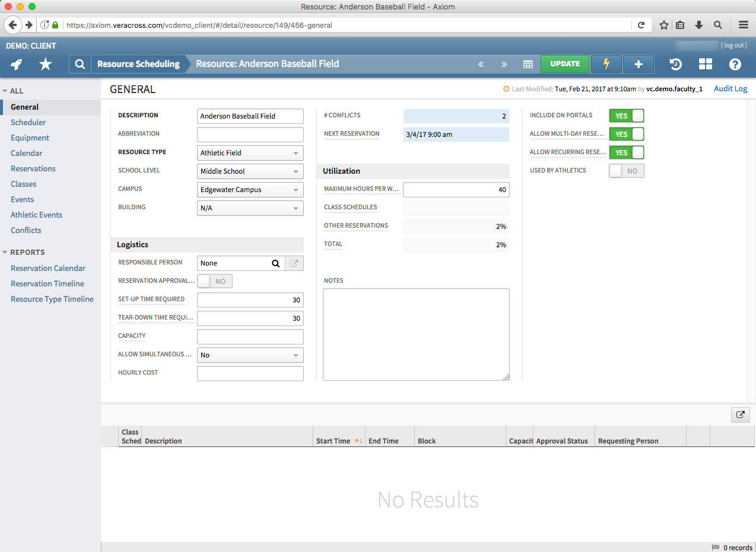Open the lightning bolt actions menu
This screenshot has width=756, height=552.
[x=606, y=64]
